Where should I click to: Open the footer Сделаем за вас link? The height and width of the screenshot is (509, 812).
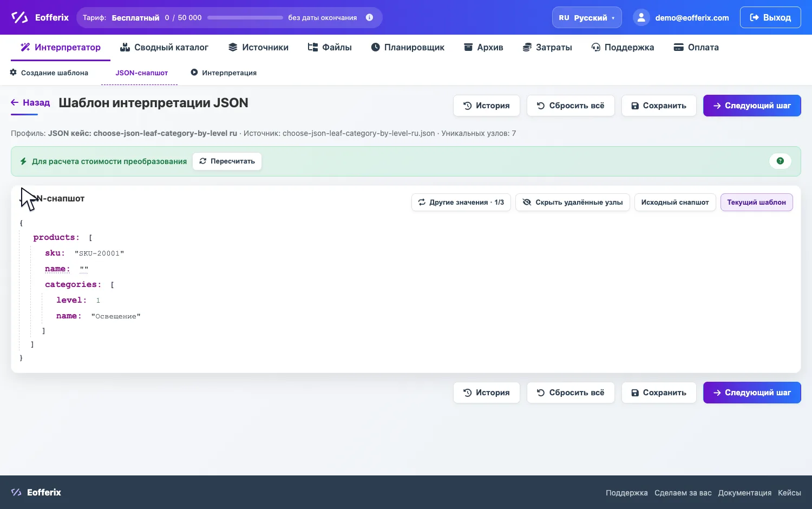click(x=683, y=493)
